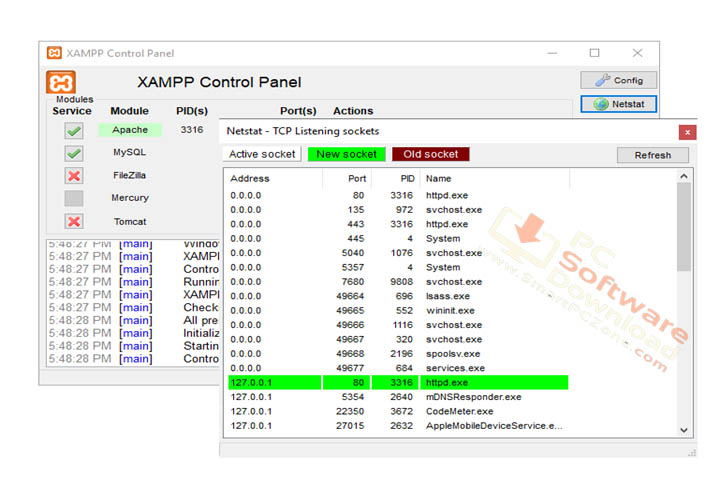Click the XAMPP logo in the title bar
The image size is (720, 480).
pos(54,53)
